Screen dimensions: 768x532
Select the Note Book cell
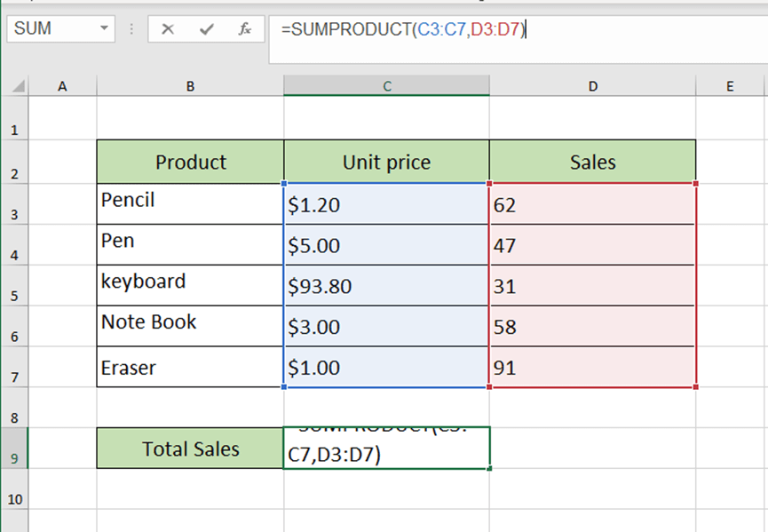(190, 326)
